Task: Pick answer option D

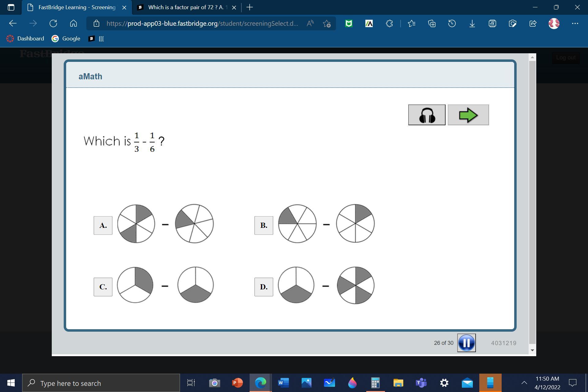Action: pyautogui.click(x=264, y=287)
